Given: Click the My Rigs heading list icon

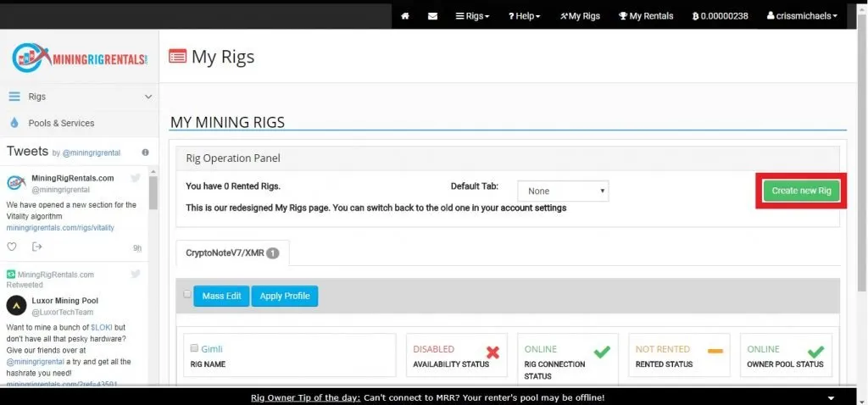Looking at the screenshot, I should pyautogui.click(x=178, y=56).
